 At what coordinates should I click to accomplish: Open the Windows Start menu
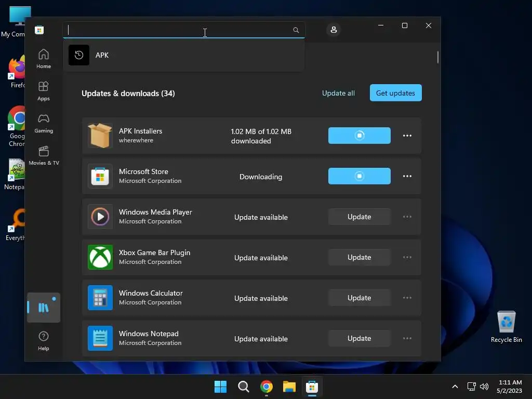click(220, 387)
